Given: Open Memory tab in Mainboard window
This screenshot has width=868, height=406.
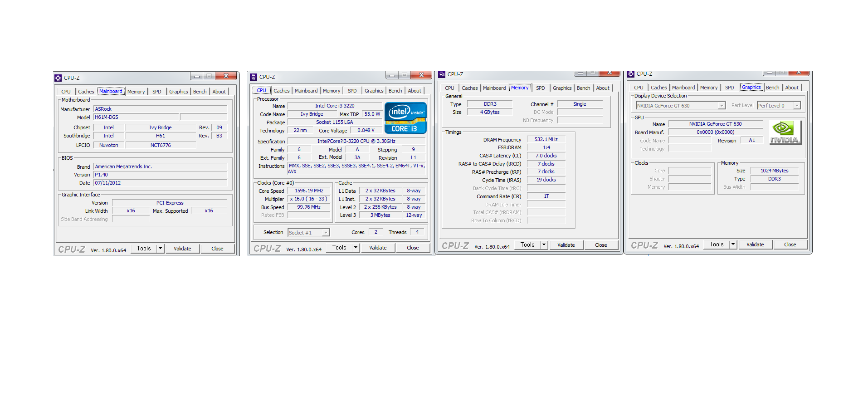Looking at the screenshot, I should tap(136, 92).
